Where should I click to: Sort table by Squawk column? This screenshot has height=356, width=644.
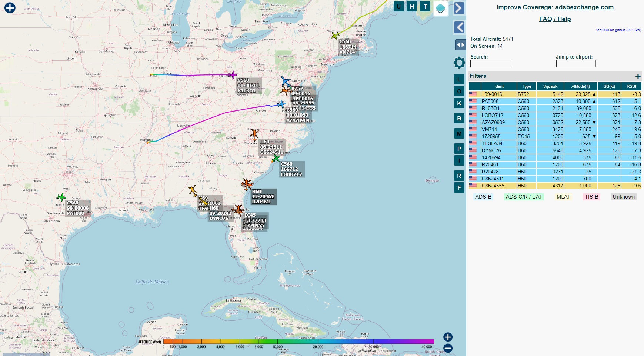click(550, 86)
